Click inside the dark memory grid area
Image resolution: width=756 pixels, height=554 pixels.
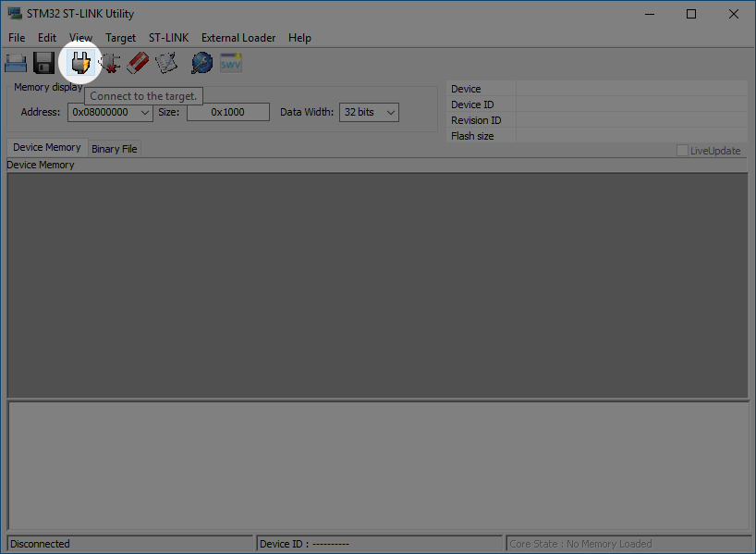pyautogui.click(x=377, y=285)
